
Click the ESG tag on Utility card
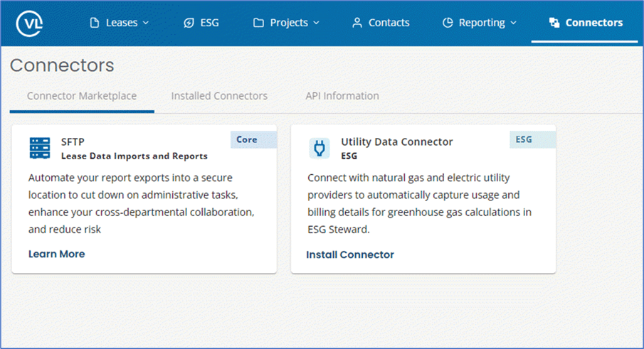click(x=533, y=139)
